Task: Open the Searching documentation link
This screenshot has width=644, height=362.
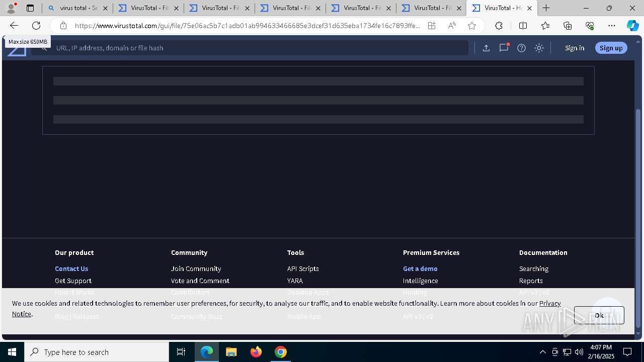Action: [534, 268]
